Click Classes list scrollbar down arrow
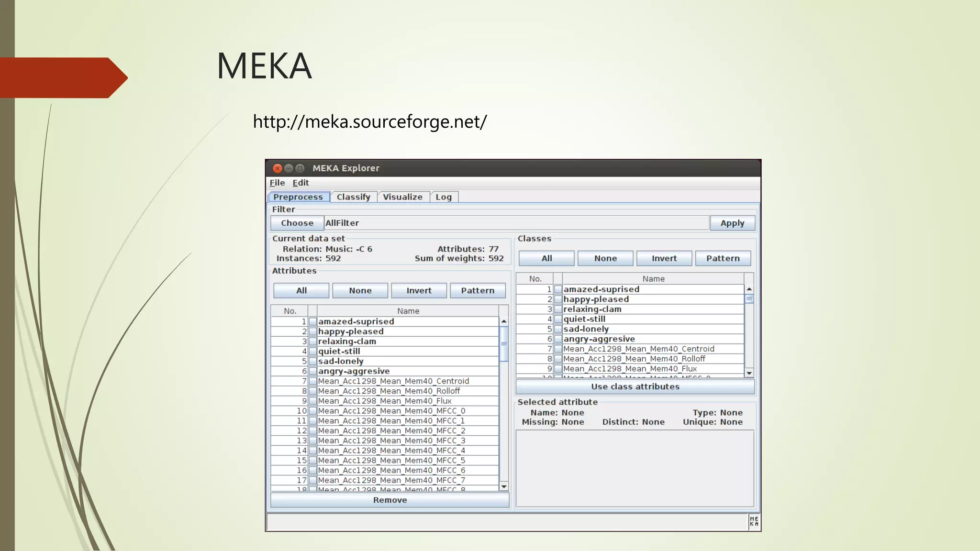Viewport: 980px width, 551px height. click(x=749, y=373)
